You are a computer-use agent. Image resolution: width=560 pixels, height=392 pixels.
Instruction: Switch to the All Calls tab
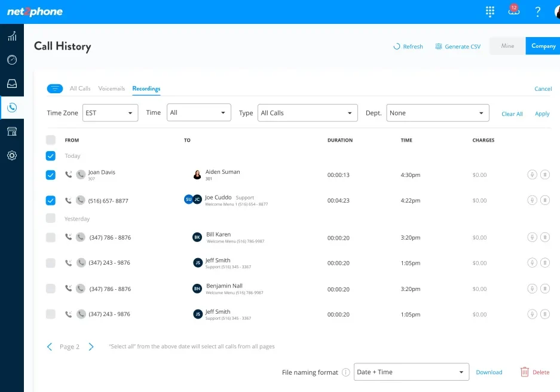[80, 88]
